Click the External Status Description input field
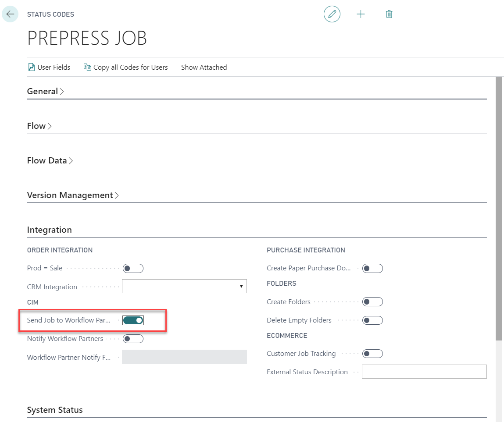Screen dimensions: 504x422 pos(424,372)
